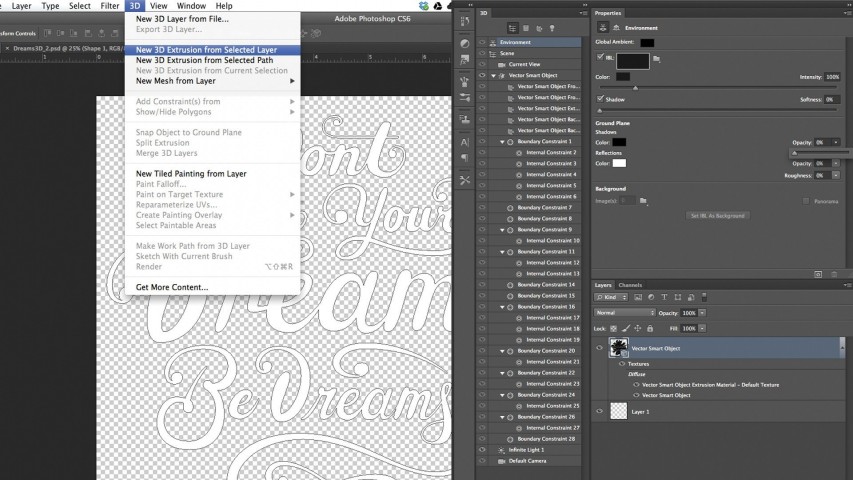
Task: Filter layers by smart objects
Action: pos(691,297)
